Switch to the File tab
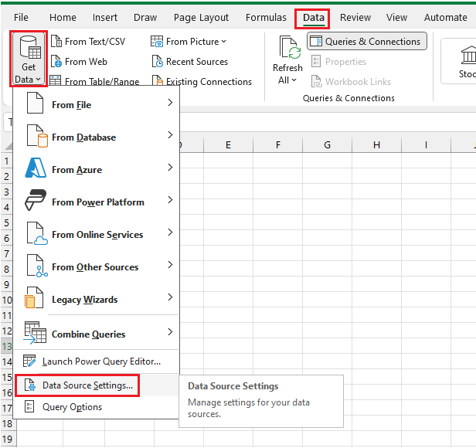The width and height of the screenshot is (476, 448). tap(21, 17)
